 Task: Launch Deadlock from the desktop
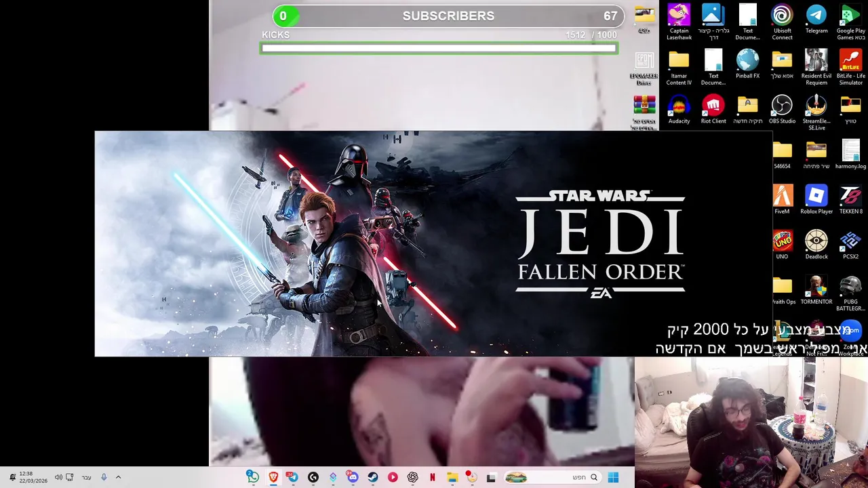pos(816,245)
